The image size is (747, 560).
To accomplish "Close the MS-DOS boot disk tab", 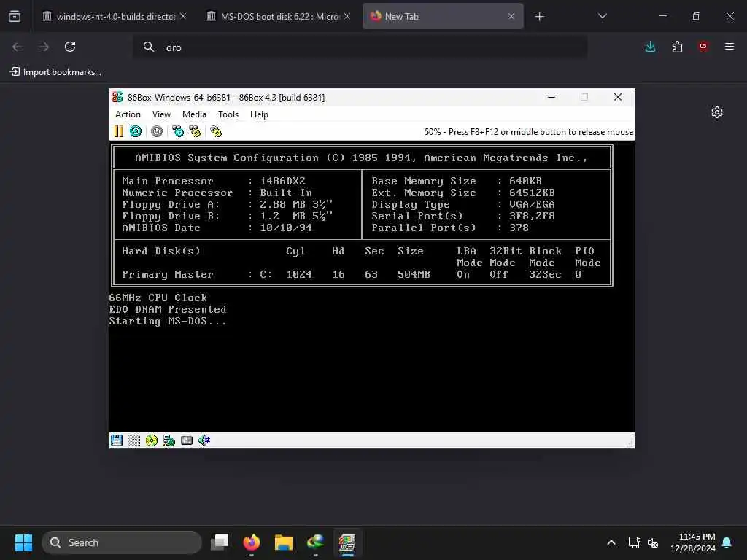I will 347,16.
